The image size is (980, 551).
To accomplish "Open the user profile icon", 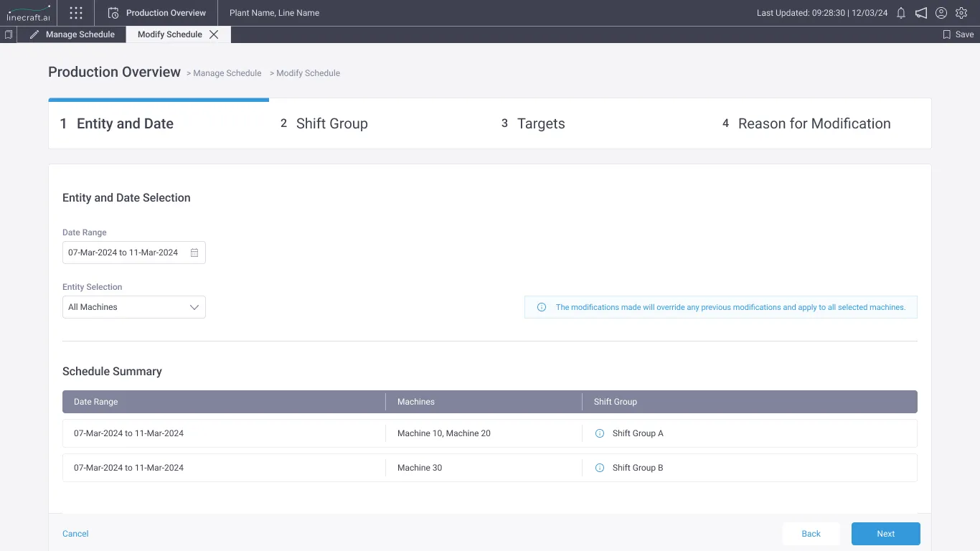I will [941, 13].
